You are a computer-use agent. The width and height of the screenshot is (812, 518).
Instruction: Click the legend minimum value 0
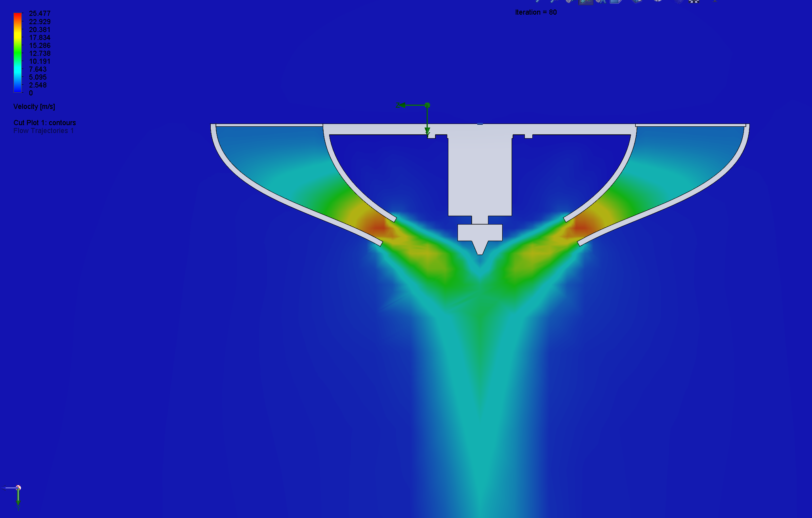[x=31, y=93]
